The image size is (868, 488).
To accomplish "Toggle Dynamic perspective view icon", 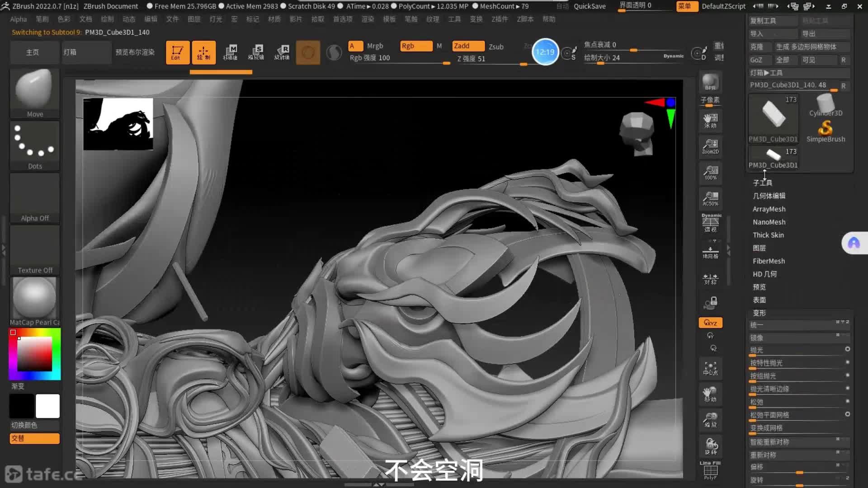I will click(711, 223).
